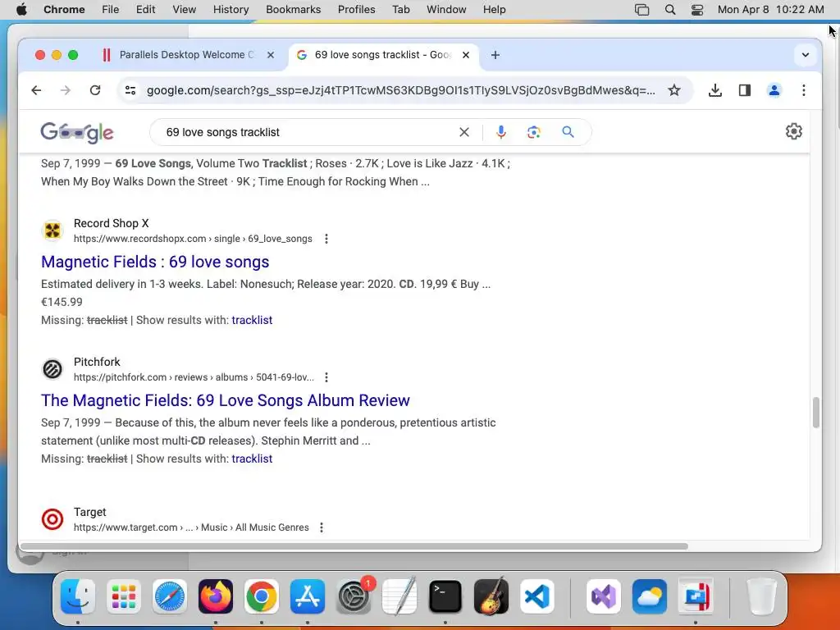Viewport: 840px width, 630px height.
Task: Clear the search box with X
Action: click(x=464, y=132)
